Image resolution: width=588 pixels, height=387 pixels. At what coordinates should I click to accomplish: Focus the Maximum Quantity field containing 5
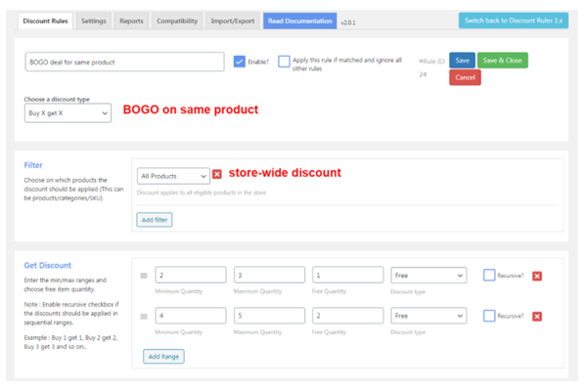pyautogui.click(x=270, y=316)
